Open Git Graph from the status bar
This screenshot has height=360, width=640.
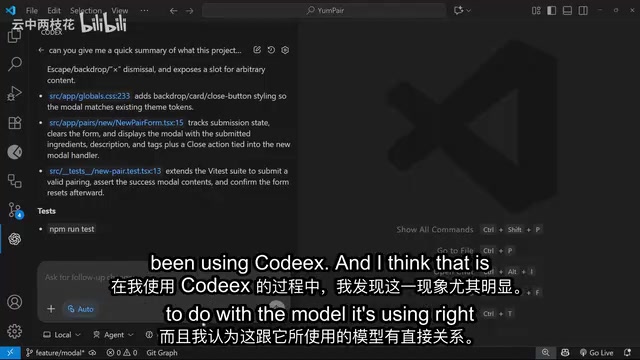tap(162, 353)
